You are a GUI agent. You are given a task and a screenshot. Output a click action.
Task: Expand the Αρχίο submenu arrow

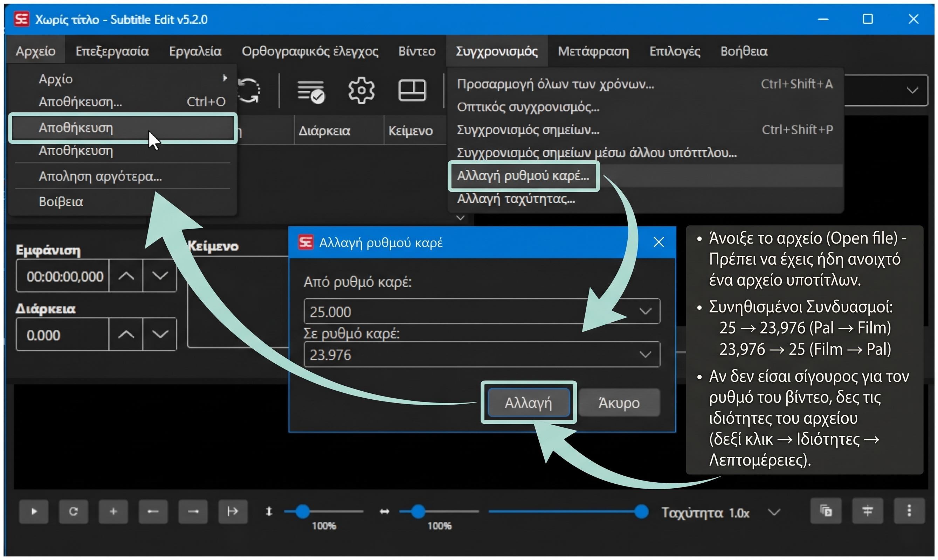[x=225, y=78]
